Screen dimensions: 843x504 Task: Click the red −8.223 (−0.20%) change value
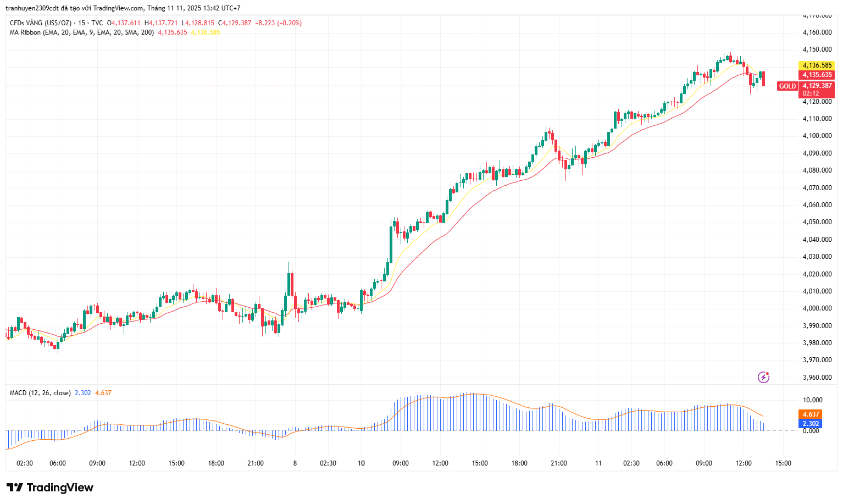278,23
